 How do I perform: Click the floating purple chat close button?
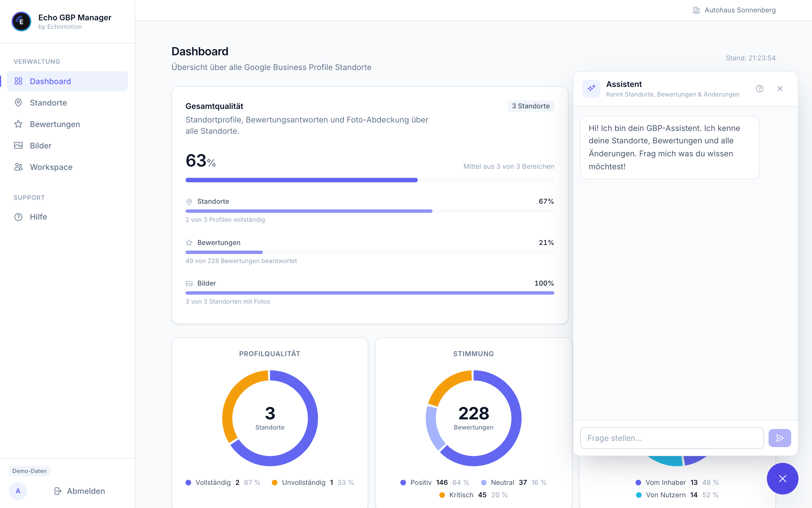pos(782,479)
